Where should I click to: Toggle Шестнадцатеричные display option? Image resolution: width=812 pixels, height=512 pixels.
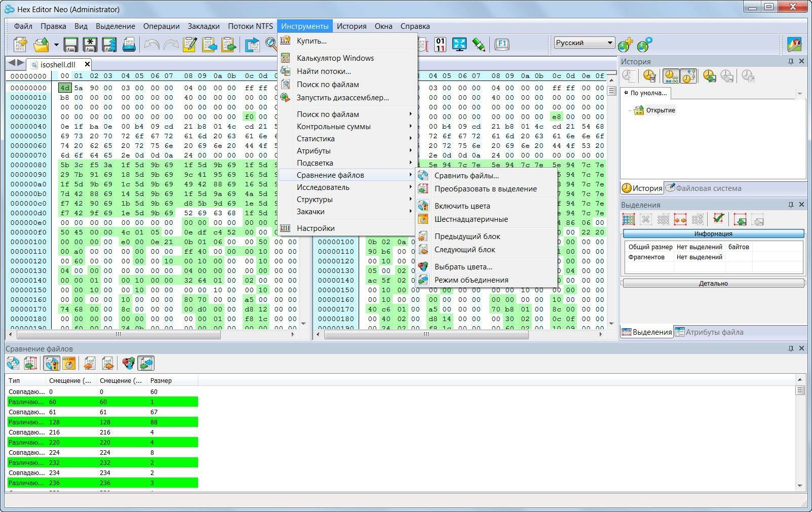[486, 219]
